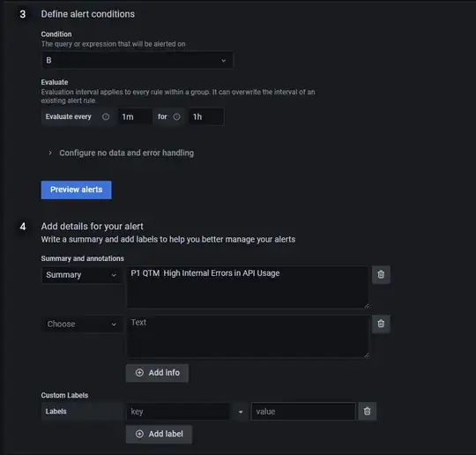
Task: Focus the for duration 1h field
Action: (206, 116)
